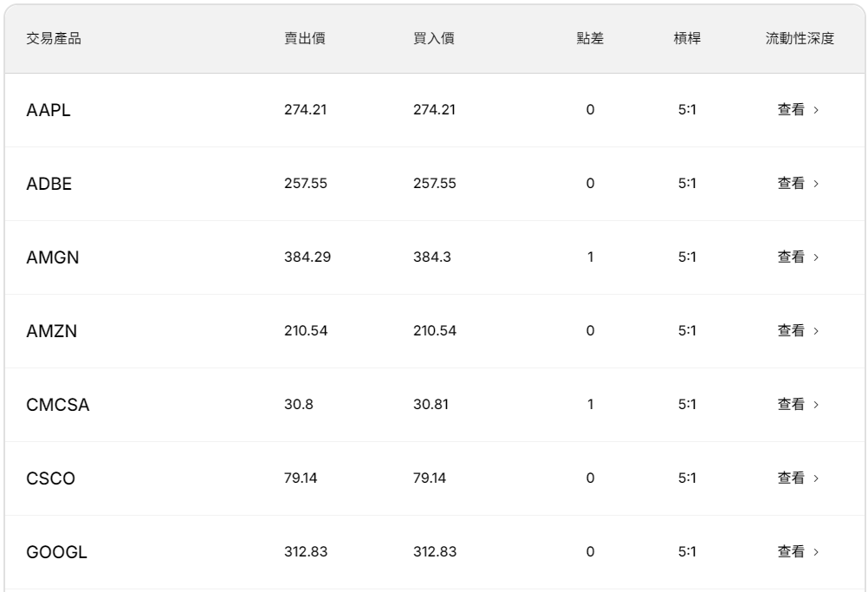Click 查看 in the AMGN row
This screenshot has height=592, width=868.
(x=797, y=257)
